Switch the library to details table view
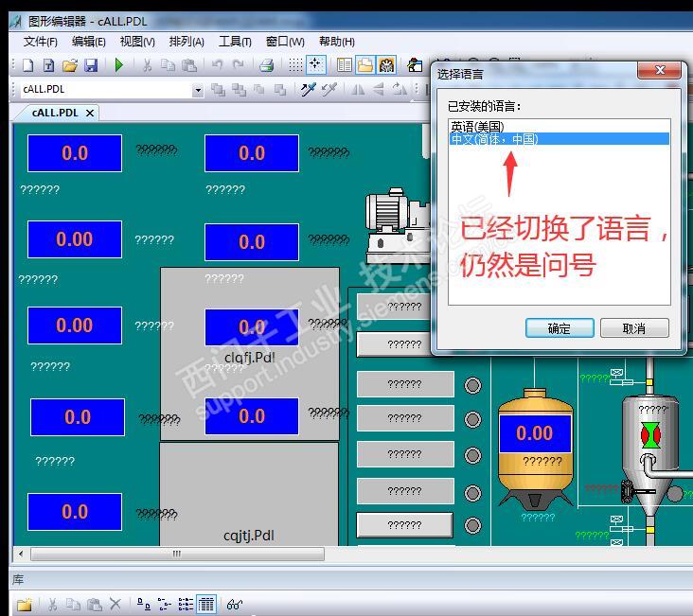The image size is (693, 616). pos(206,604)
